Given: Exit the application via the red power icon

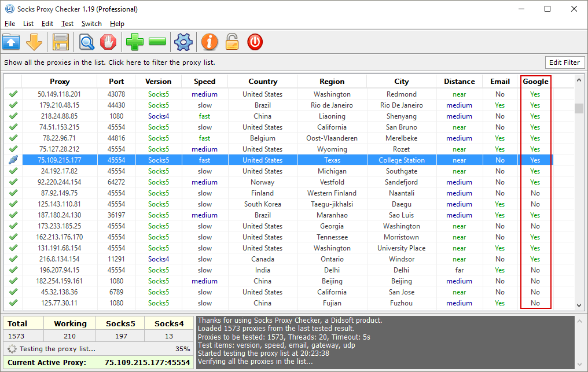Looking at the screenshot, I should 255,42.
